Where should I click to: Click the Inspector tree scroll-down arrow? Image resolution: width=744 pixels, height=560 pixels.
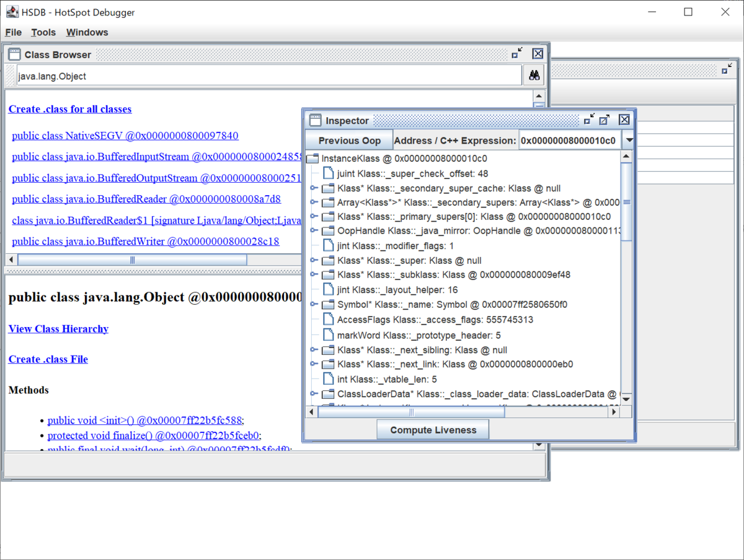(x=626, y=400)
